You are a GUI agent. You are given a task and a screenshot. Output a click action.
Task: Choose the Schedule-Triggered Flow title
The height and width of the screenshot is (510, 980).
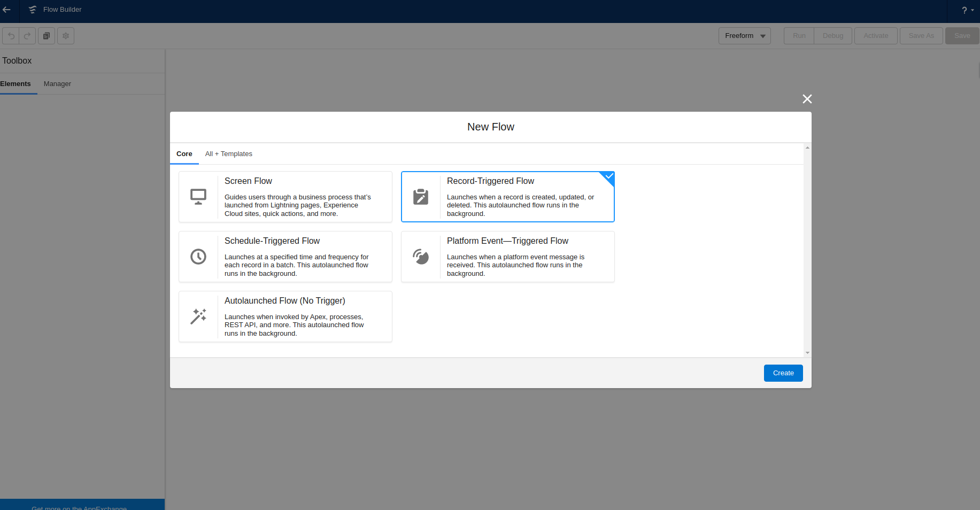coord(272,241)
